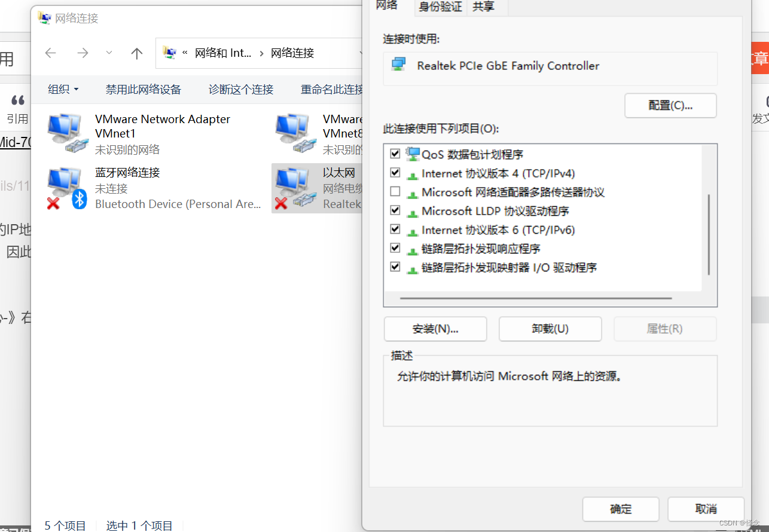Click 'Realtek PCIe GbE Family Controller' text

tap(508, 66)
